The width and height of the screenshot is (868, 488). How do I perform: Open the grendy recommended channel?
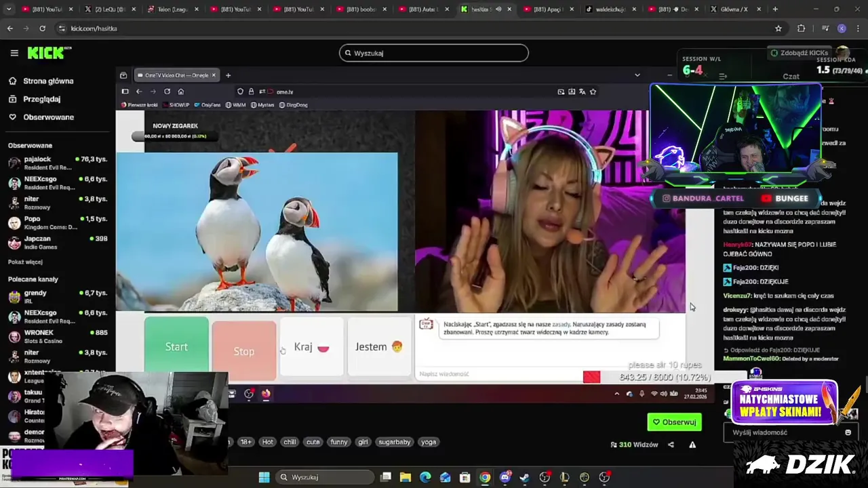(58, 296)
